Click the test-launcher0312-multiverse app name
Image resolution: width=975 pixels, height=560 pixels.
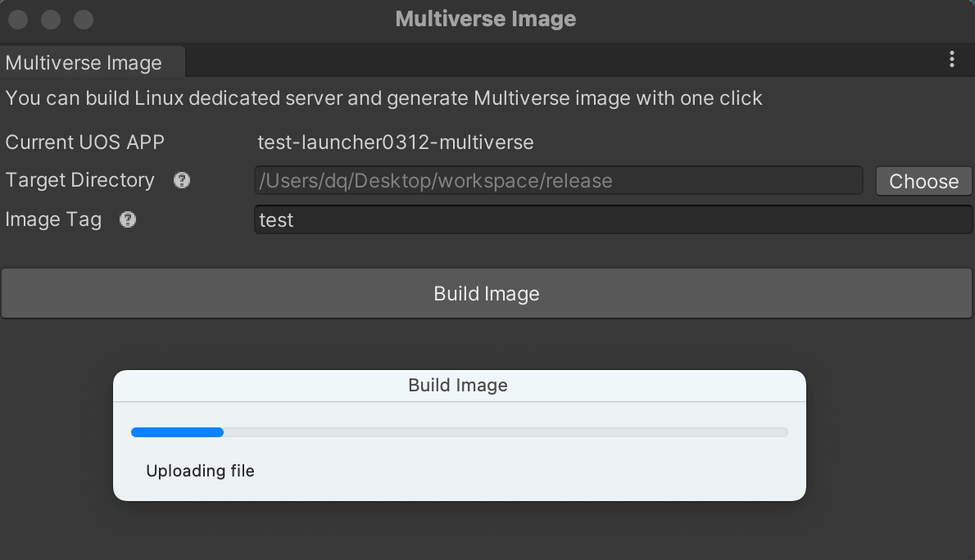pyautogui.click(x=396, y=142)
